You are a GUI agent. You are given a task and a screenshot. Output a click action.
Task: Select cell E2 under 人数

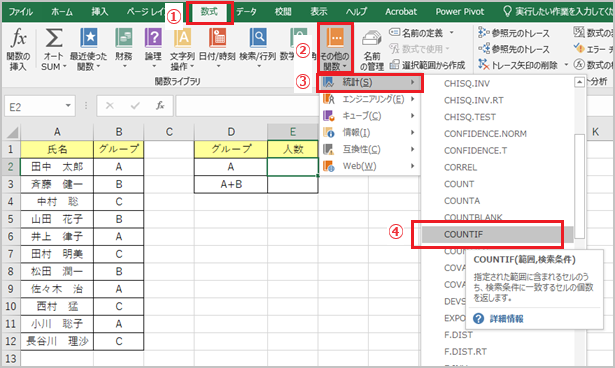pyautogui.click(x=293, y=167)
